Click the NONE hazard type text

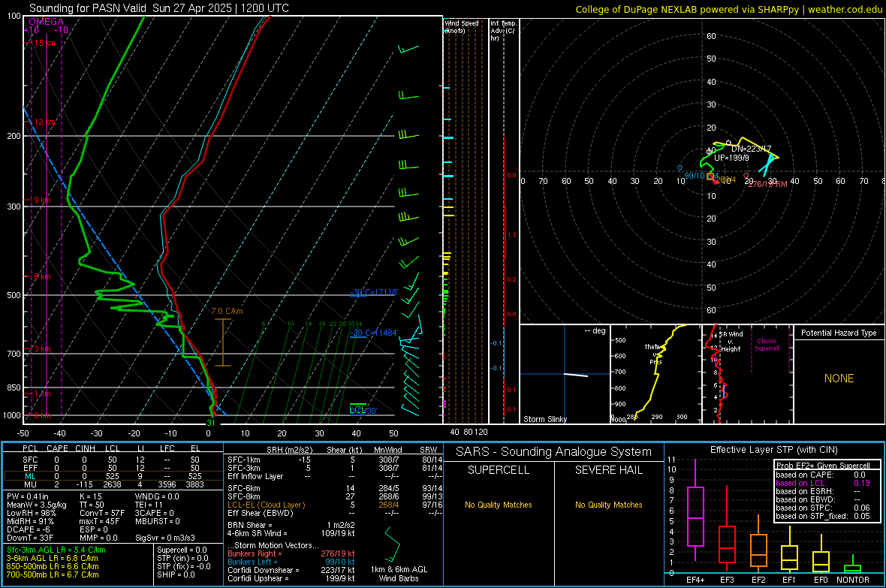pyautogui.click(x=839, y=378)
